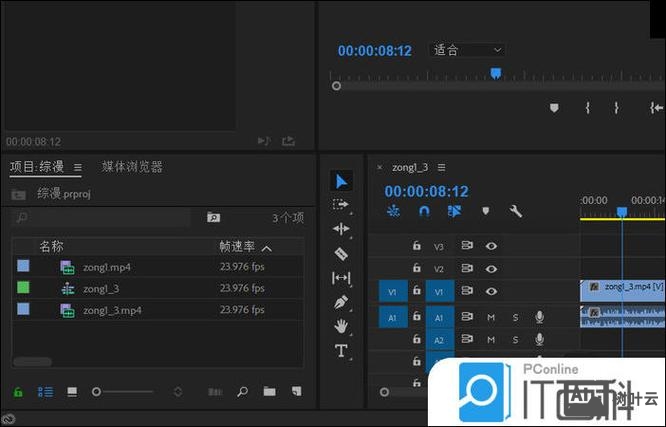This screenshot has height=427, width=666.
Task: Click the New Item icon
Action: 296,391
